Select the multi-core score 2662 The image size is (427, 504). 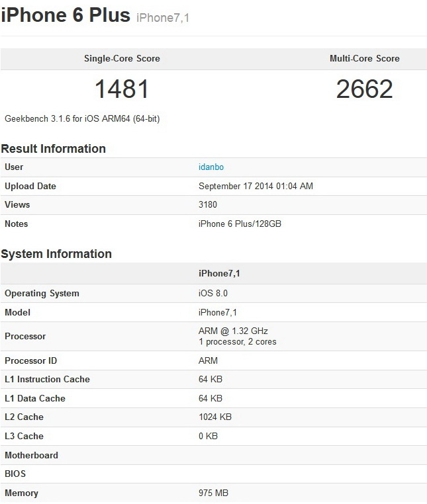pyautogui.click(x=365, y=89)
